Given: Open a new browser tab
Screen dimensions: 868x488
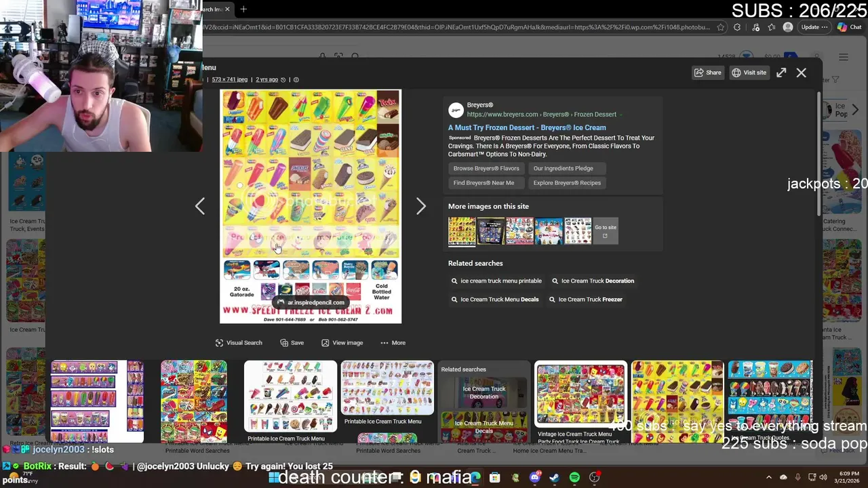Looking at the screenshot, I should 243,9.
